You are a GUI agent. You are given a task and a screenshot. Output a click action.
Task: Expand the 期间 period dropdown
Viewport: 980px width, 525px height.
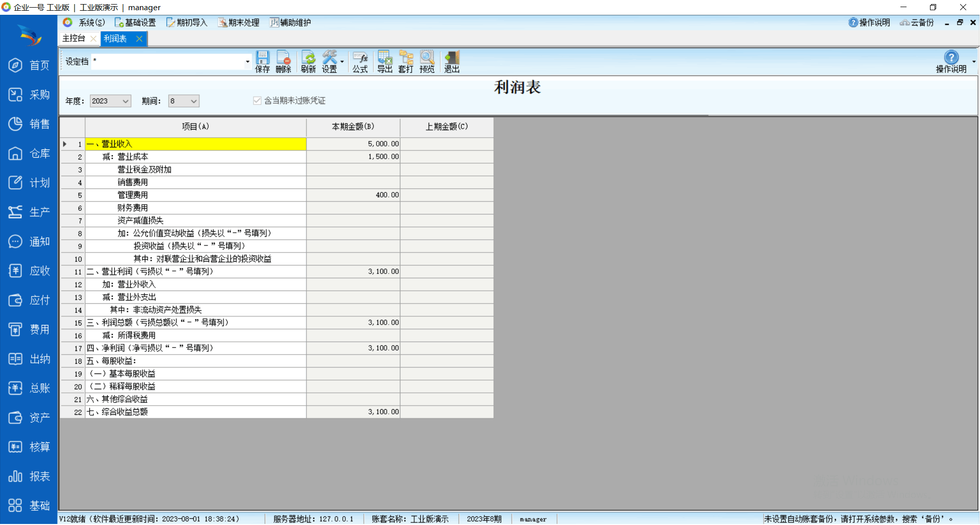click(193, 102)
